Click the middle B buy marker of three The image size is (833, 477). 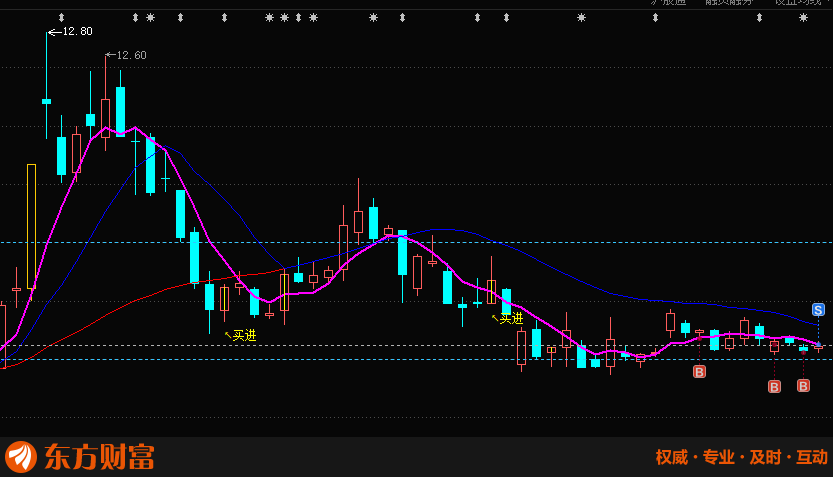775,387
